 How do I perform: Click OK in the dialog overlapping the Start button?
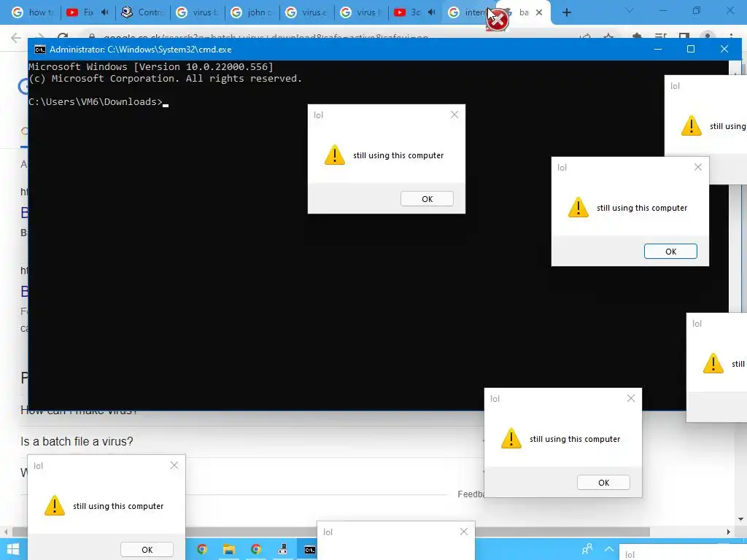[147, 550]
